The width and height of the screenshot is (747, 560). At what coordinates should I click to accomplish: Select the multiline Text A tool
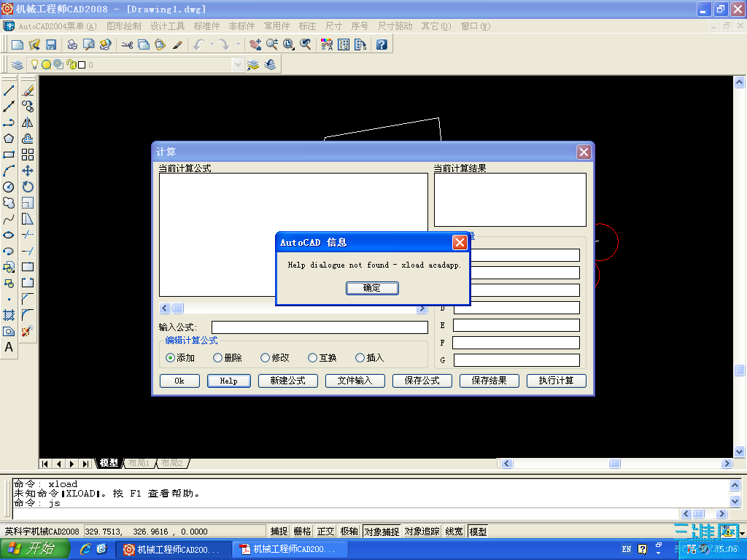click(x=9, y=347)
